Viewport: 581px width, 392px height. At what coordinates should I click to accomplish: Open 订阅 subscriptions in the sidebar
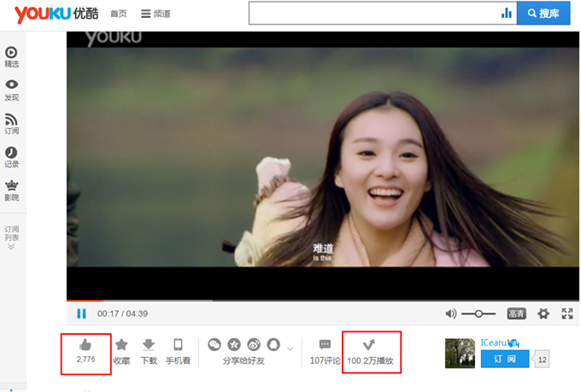tap(11, 124)
